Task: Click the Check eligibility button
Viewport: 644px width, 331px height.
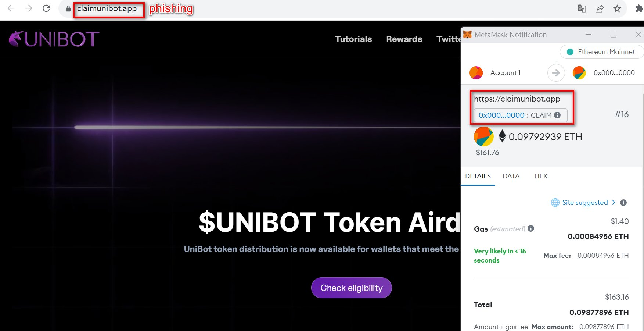Action: tap(352, 288)
